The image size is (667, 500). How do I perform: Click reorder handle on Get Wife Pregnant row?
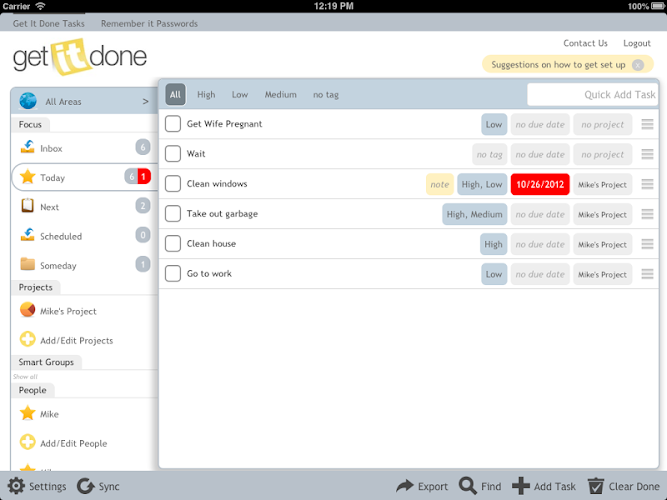click(x=647, y=124)
